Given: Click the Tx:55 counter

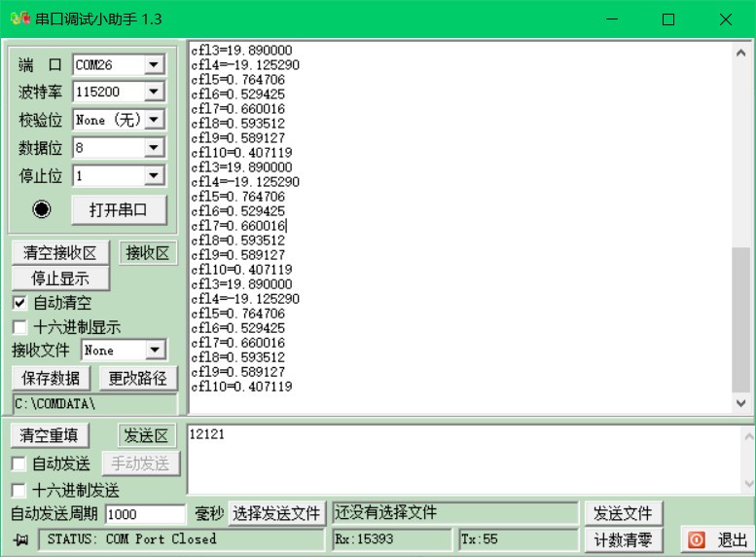Looking at the screenshot, I should coord(519,539).
